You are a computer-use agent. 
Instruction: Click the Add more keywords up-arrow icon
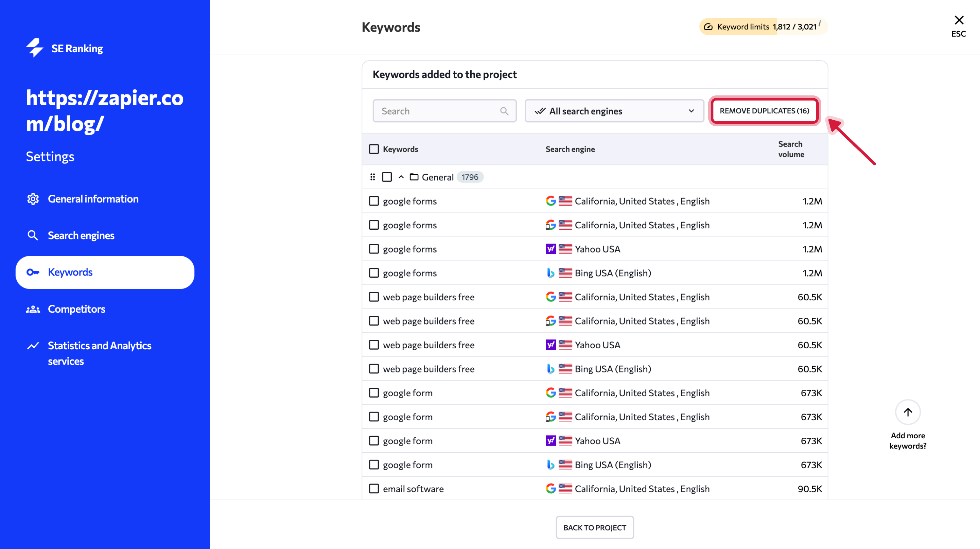point(908,412)
